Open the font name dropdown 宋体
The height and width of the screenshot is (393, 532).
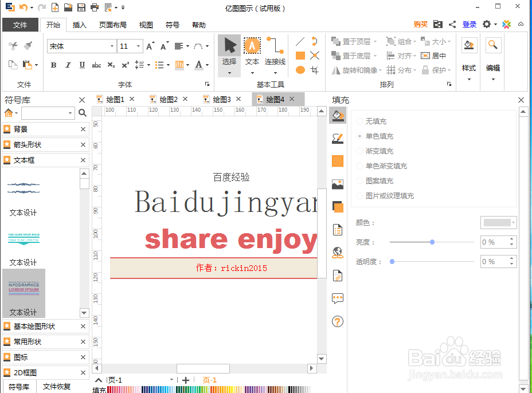click(x=112, y=46)
